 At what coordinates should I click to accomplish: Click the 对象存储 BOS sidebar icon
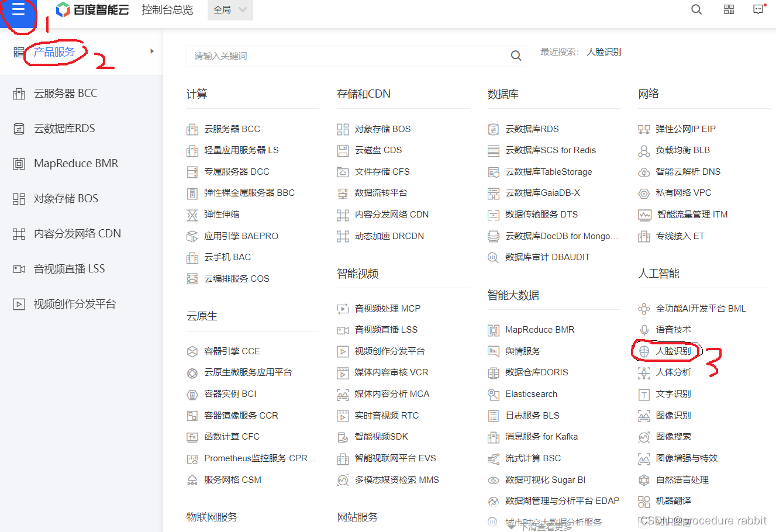tap(19, 199)
